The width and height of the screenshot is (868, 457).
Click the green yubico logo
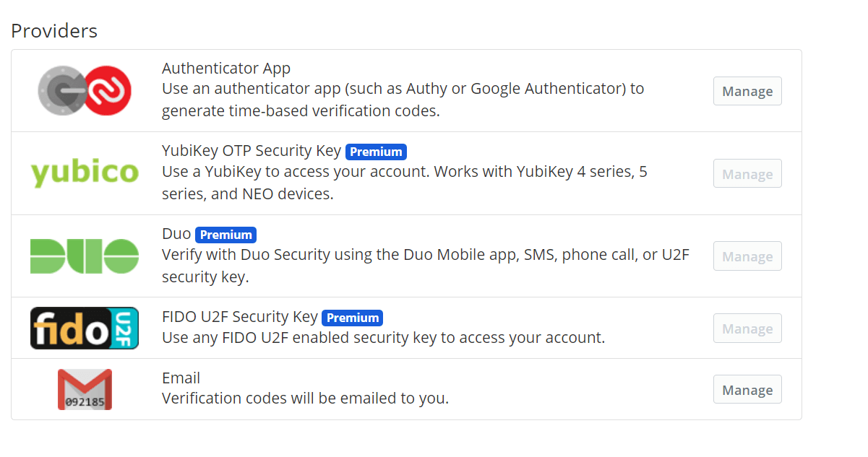click(x=85, y=173)
